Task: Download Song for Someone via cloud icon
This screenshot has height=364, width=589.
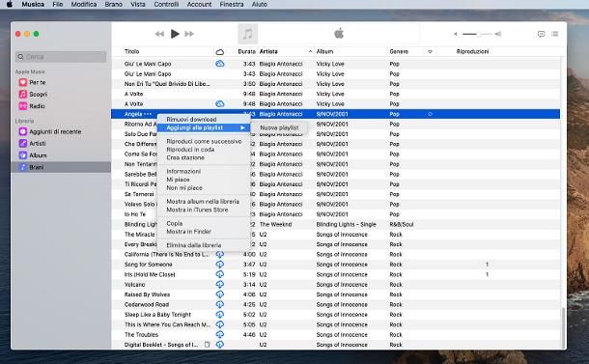Action: [x=220, y=265]
